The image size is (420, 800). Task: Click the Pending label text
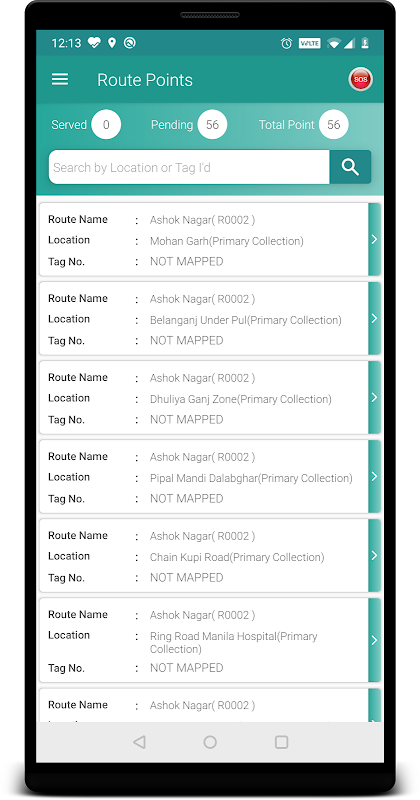[x=172, y=125]
